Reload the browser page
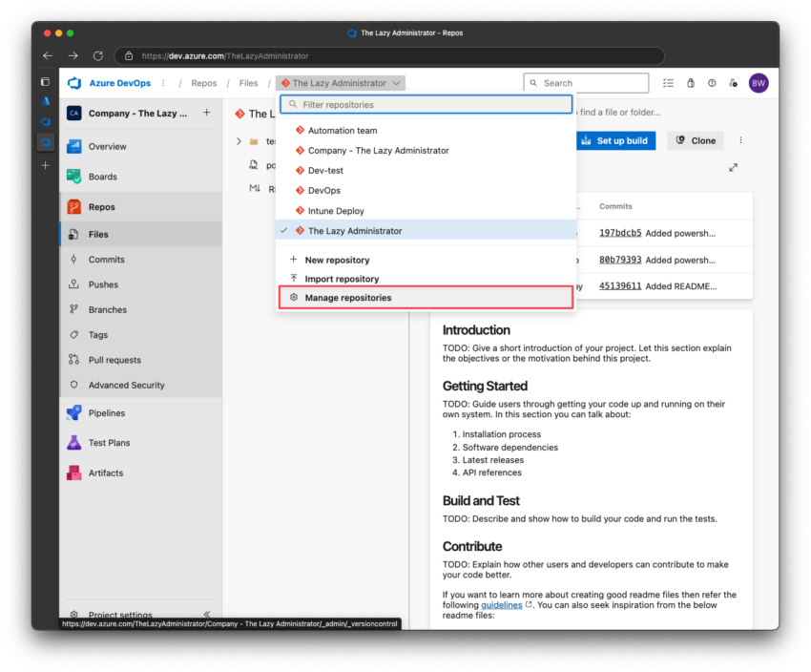 [97, 56]
